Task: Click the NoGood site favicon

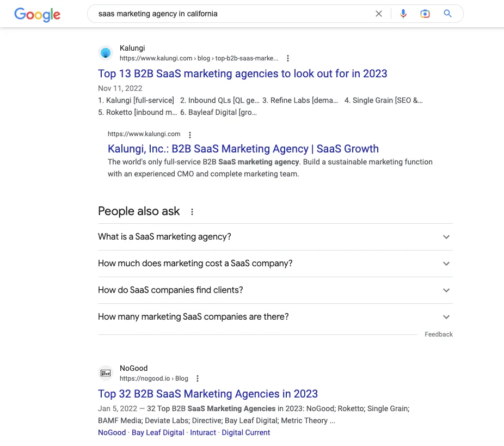Action: (106, 373)
